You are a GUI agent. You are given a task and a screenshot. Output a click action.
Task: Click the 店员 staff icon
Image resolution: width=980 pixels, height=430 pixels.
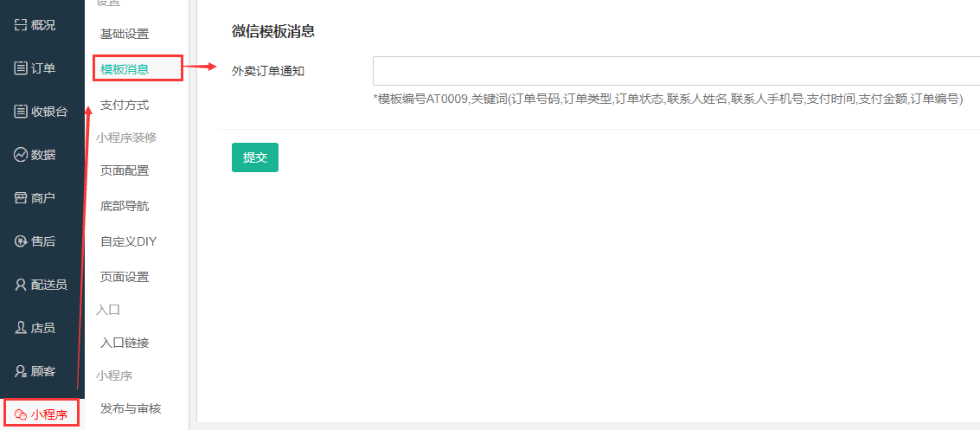coord(21,328)
